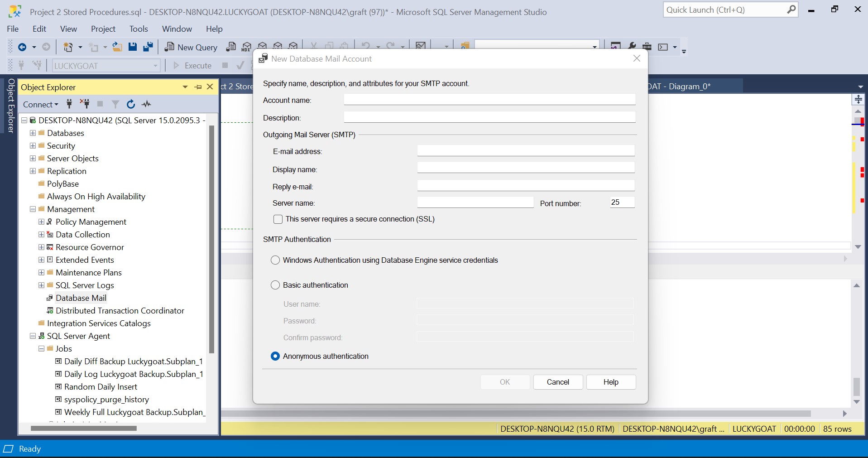Screen dimensions: 868x458
Task: Click the Disconnect icon in Object Explorer
Action: point(85,104)
